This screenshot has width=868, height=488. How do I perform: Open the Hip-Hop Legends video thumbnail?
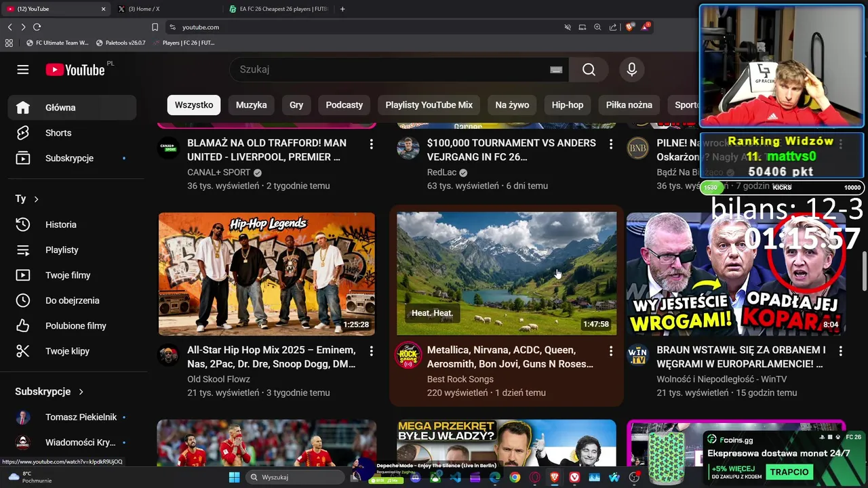[267, 274]
